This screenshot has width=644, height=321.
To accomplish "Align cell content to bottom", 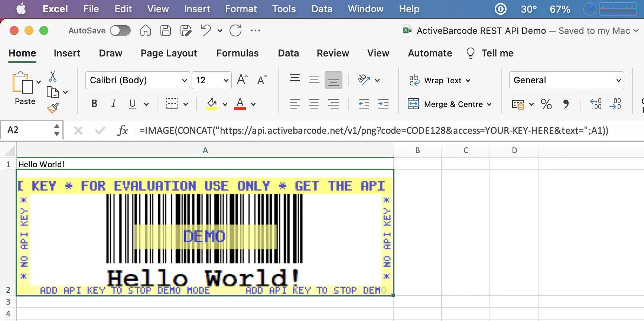I will 334,80.
